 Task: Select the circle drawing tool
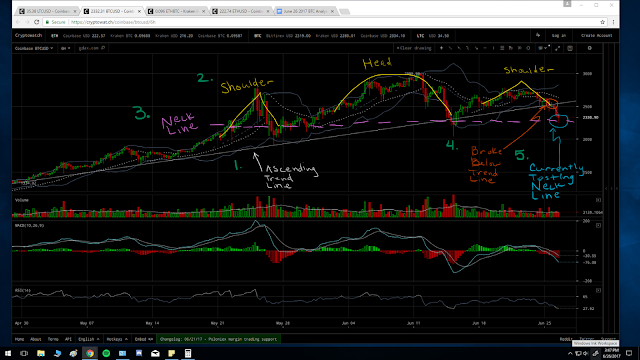(x=528, y=48)
